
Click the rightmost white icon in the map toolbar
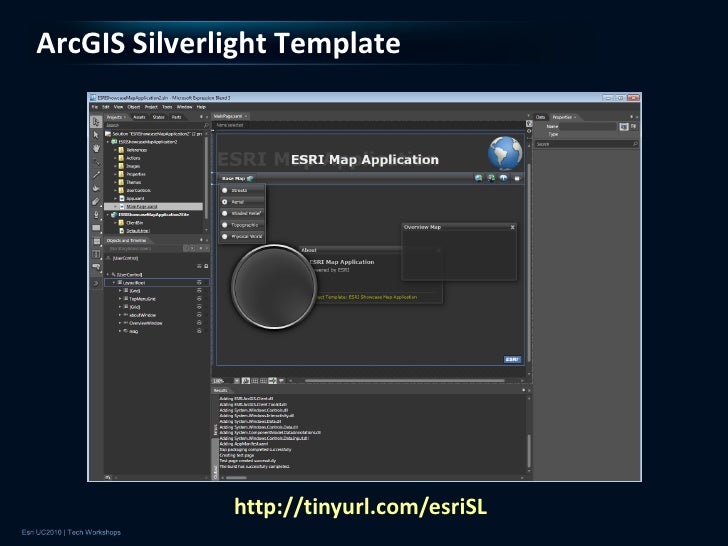(x=517, y=178)
